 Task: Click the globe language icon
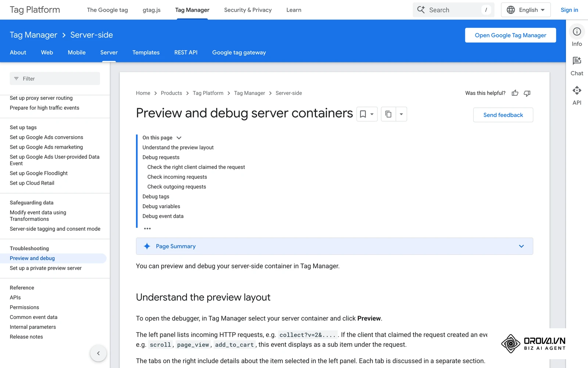pos(511,10)
